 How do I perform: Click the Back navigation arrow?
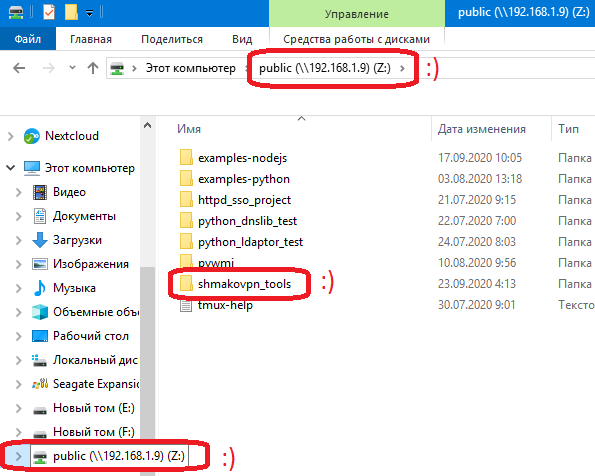coord(19,68)
